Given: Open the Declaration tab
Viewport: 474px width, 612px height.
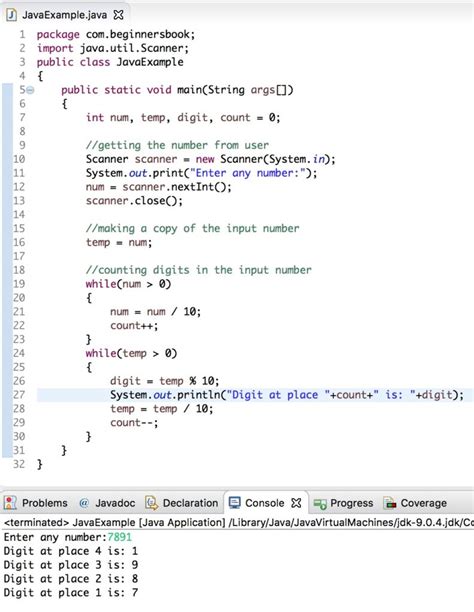Looking at the screenshot, I should (x=182, y=503).
